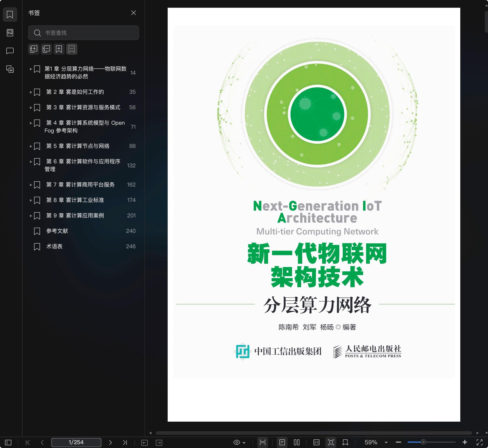Click the bookmark search field

pos(83,33)
